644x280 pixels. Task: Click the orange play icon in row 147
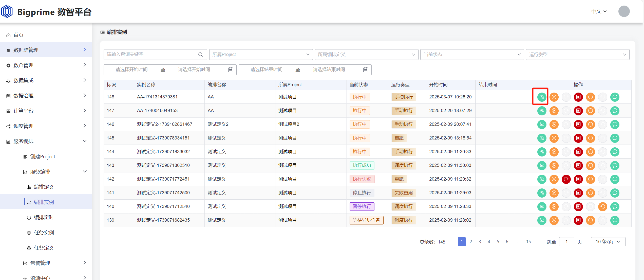(554, 111)
